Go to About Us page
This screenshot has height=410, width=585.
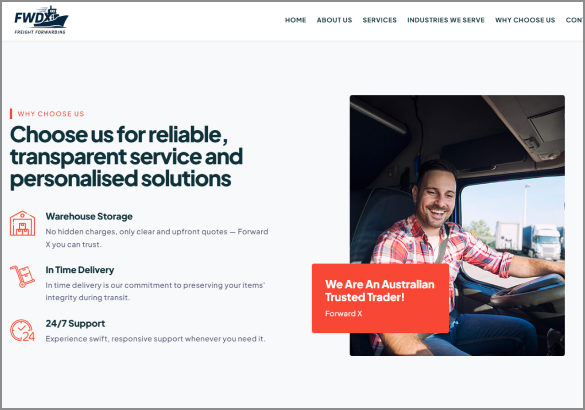pos(334,20)
